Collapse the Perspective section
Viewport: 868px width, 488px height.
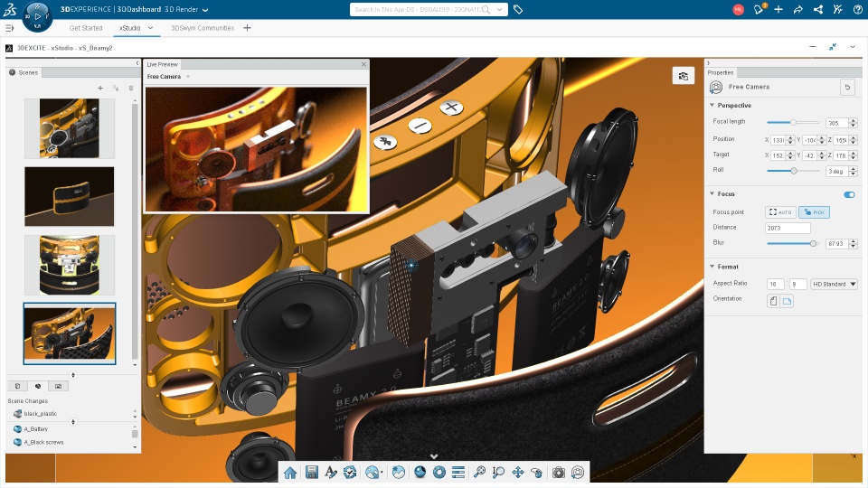[712, 105]
